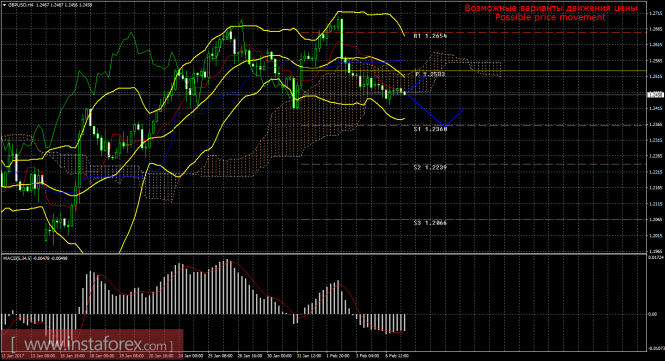Click the 'Possible price movement' red title
Screen dimensions: 665x361
tap(550, 17)
